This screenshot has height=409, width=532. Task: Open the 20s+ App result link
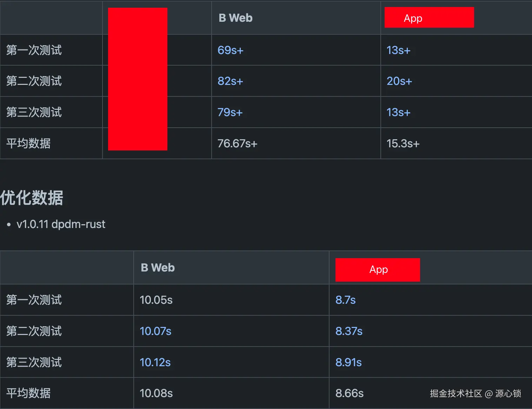click(x=399, y=81)
